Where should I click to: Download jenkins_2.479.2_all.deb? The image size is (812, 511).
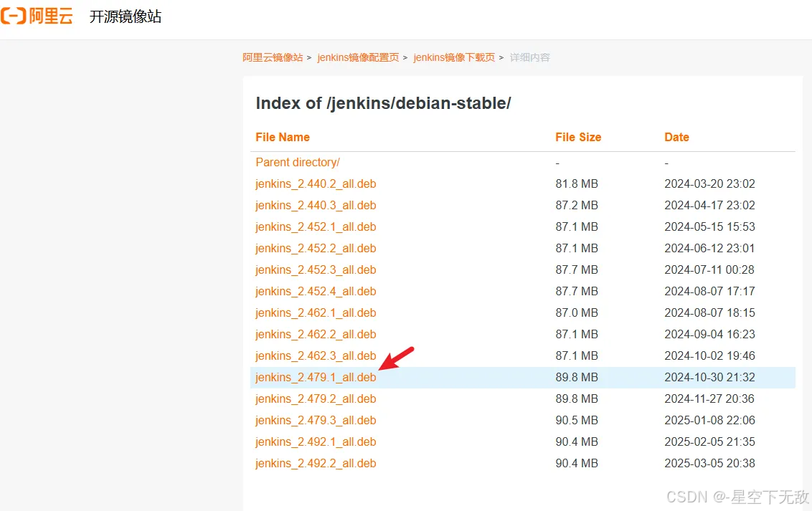coord(316,398)
